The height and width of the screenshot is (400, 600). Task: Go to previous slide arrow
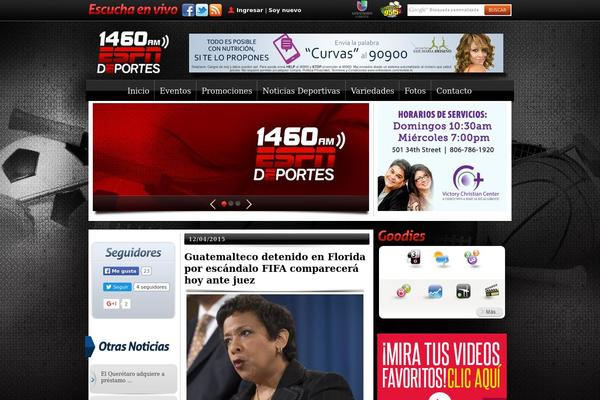(x=213, y=204)
